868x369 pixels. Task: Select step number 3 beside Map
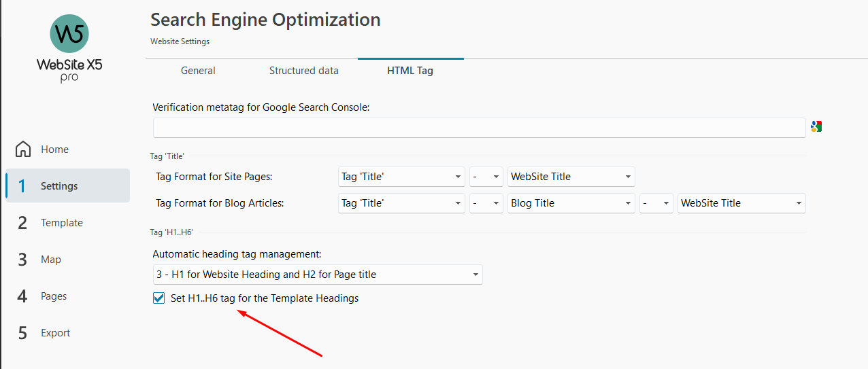click(22, 260)
